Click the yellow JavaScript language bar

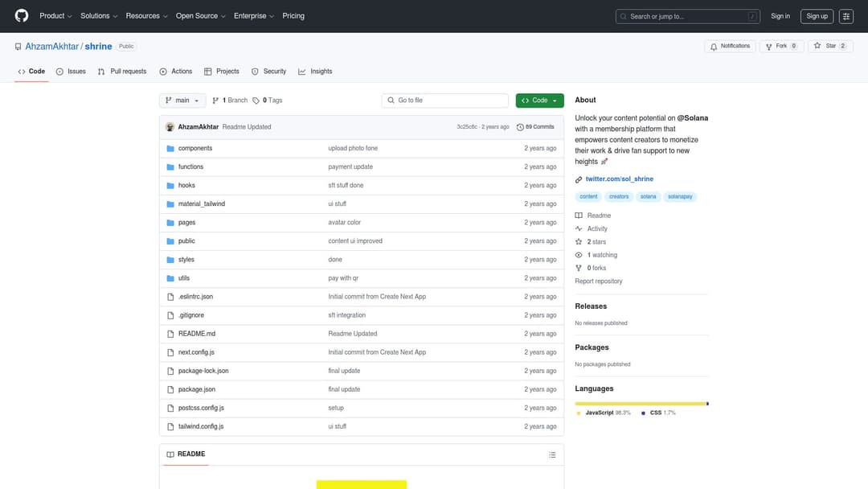(x=641, y=404)
